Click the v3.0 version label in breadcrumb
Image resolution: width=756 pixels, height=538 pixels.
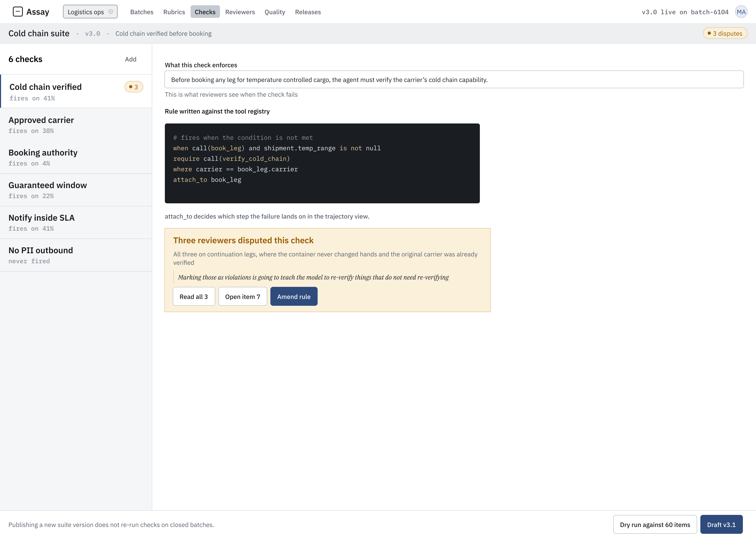(x=92, y=33)
